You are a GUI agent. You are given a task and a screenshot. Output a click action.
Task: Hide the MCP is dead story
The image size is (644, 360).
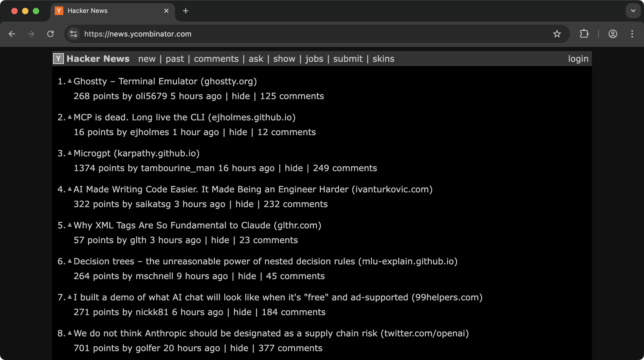pos(238,132)
